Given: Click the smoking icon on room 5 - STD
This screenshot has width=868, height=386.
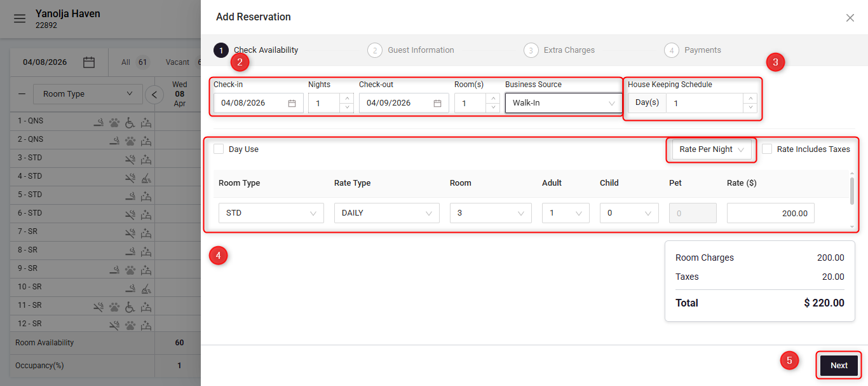Looking at the screenshot, I should [x=130, y=196].
